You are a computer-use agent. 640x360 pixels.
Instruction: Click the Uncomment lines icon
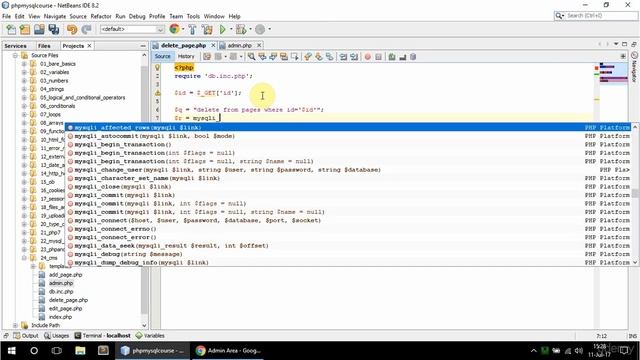click(x=402, y=57)
